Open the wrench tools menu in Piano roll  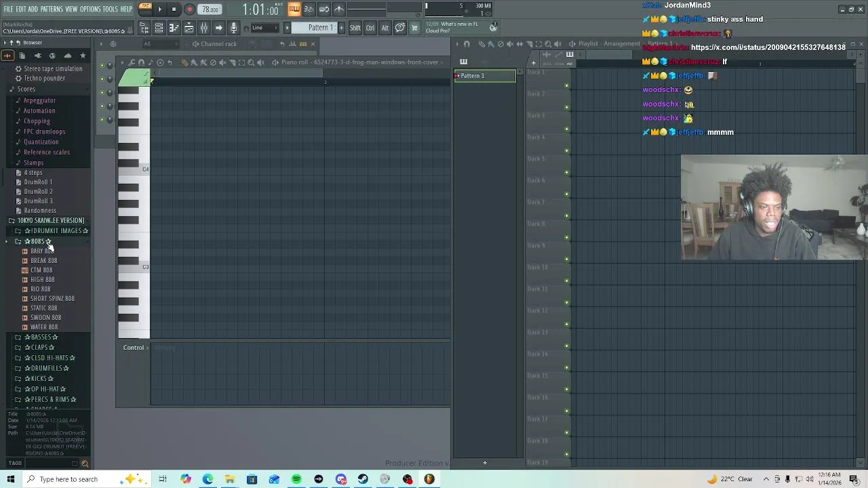(132, 62)
